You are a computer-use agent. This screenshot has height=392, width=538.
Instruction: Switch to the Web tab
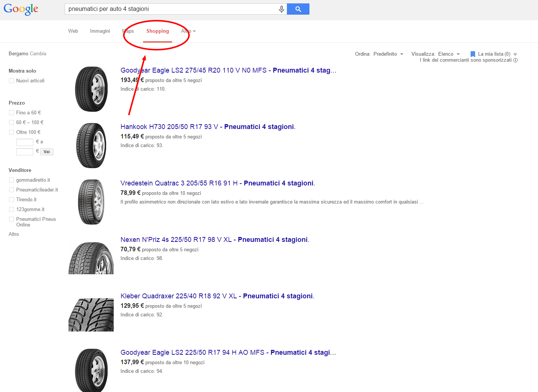click(x=73, y=31)
